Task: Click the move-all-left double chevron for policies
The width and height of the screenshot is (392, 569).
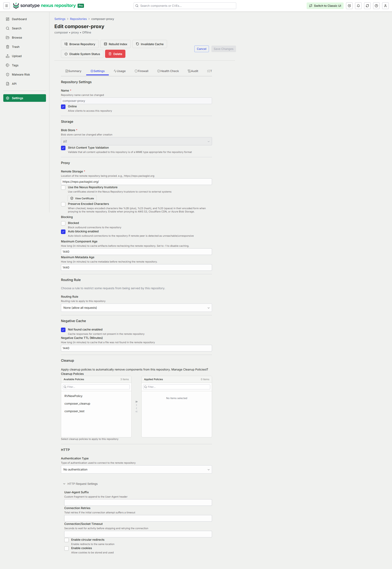Action: (x=136, y=412)
